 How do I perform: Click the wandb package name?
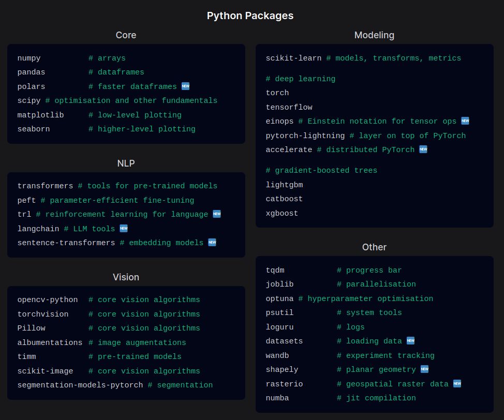(x=277, y=355)
